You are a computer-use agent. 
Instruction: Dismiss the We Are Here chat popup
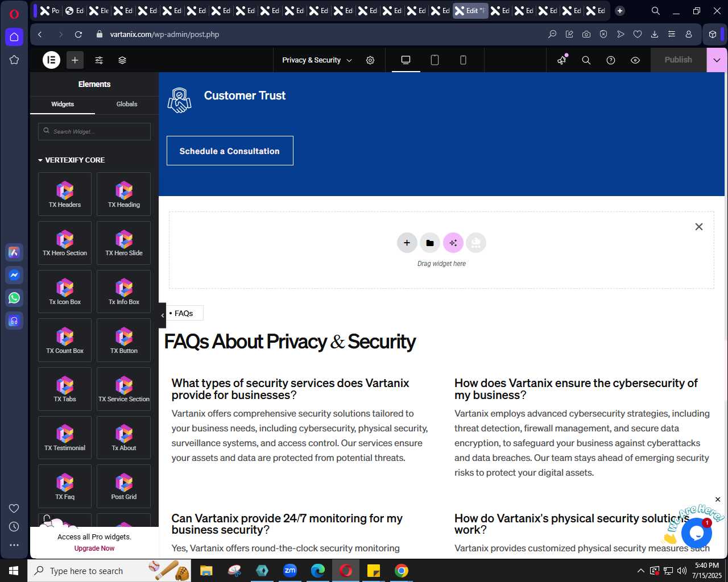pyautogui.click(x=718, y=500)
